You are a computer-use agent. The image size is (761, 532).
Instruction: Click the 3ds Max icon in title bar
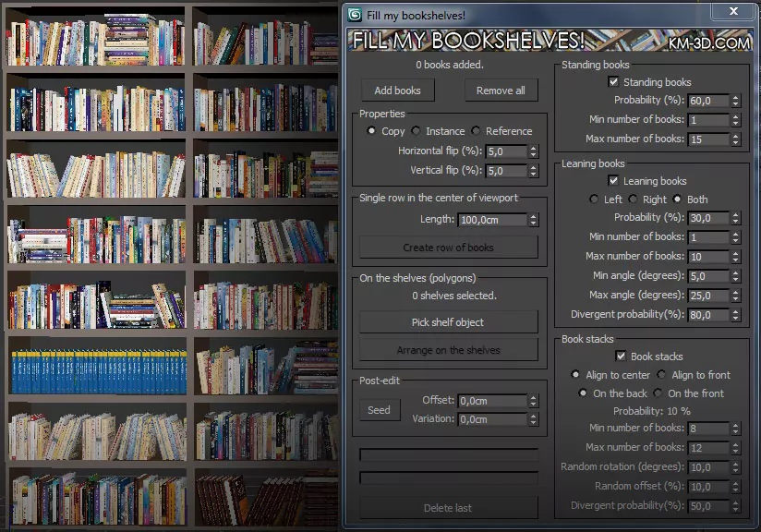point(354,15)
